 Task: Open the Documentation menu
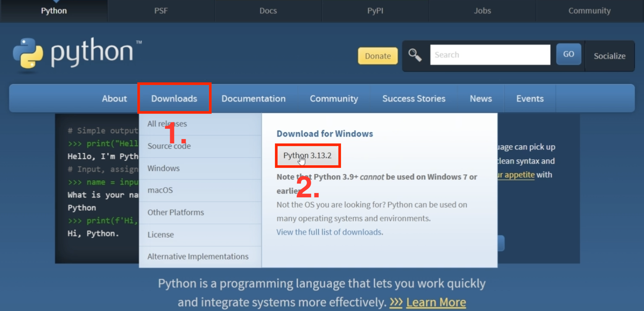253,98
